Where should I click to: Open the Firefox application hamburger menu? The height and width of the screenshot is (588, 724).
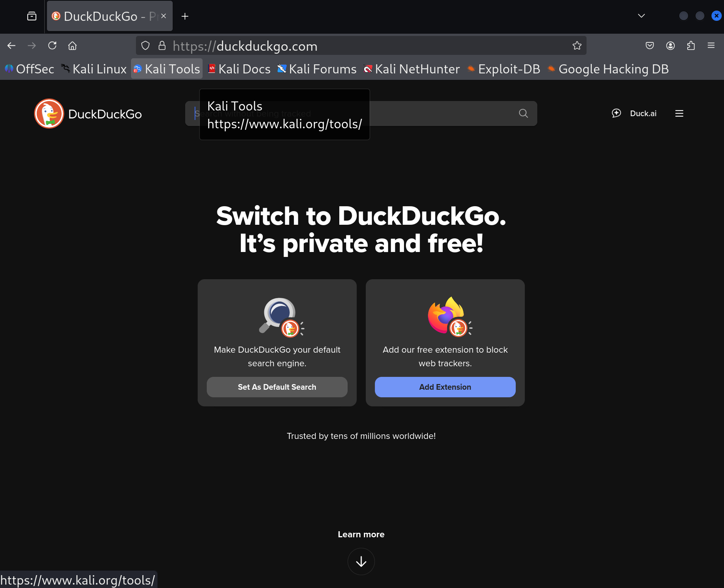pos(711,46)
